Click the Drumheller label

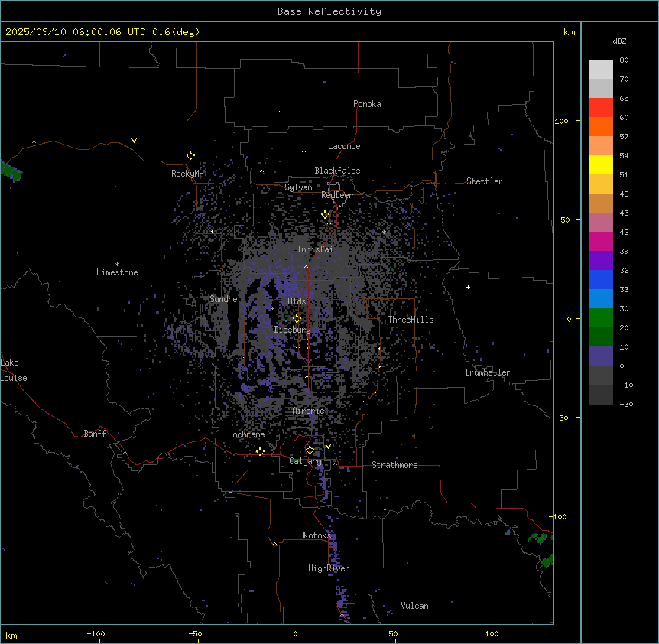click(488, 372)
